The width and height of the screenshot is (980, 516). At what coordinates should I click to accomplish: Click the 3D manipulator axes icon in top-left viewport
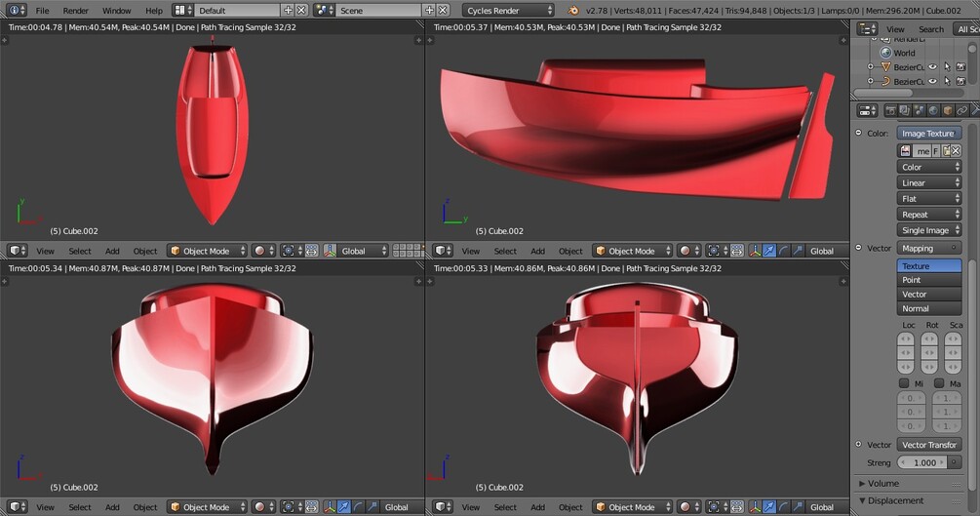coord(330,251)
